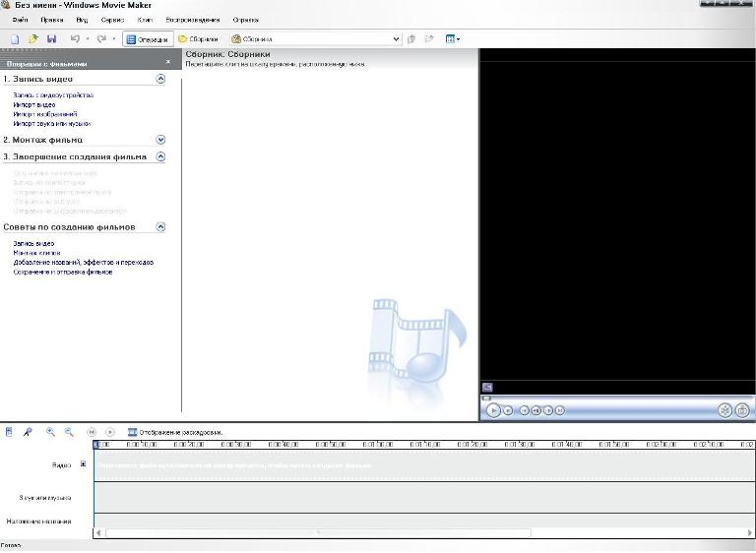Open the Монтаж клипов tips link

36,253
